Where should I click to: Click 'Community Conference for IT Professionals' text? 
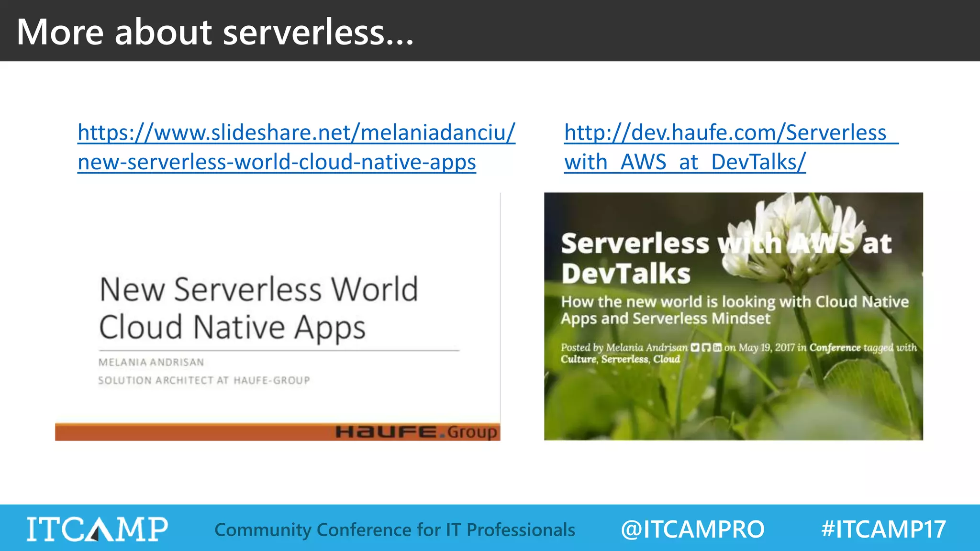point(395,530)
